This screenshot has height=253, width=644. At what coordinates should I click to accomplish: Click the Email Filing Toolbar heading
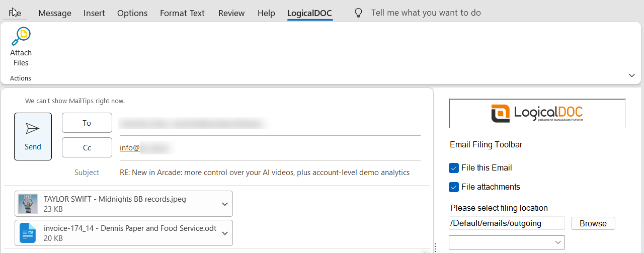[486, 145]
